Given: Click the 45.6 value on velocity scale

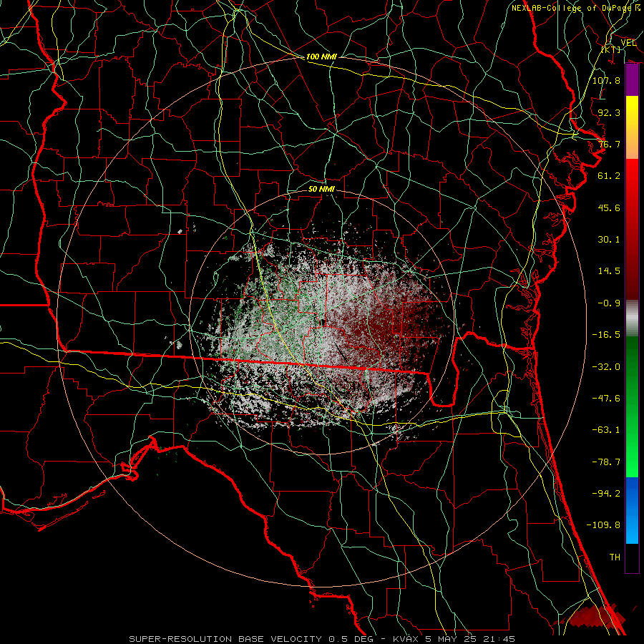Looking at the screenshot, I should [609, 208].
